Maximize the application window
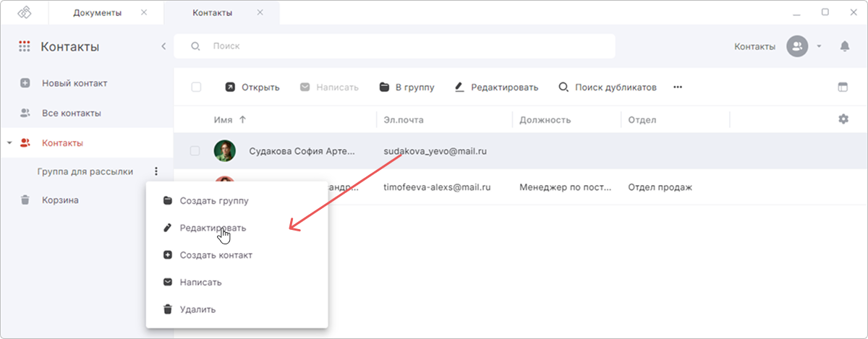Viewport: 868px width, 339px height. pyautogui.click(x=825, y=12)
